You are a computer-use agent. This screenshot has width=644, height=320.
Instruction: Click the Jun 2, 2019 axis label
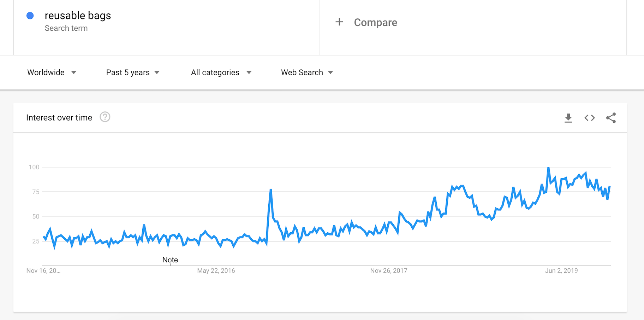(x=561, y=271)
